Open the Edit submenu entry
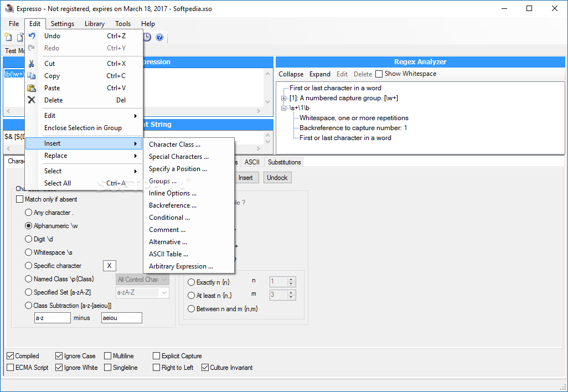The height and width of the screenshot is (392, 568). tap(84, 116)
